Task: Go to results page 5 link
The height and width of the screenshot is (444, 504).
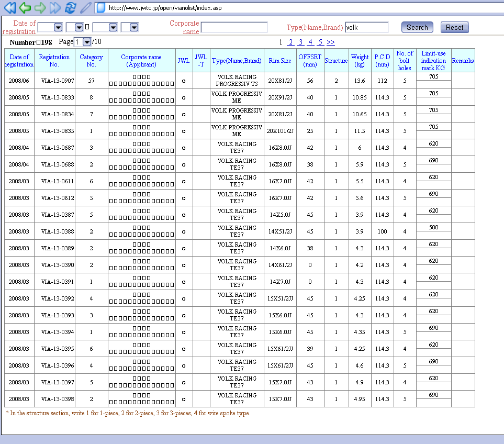Action: pos(320,42)
